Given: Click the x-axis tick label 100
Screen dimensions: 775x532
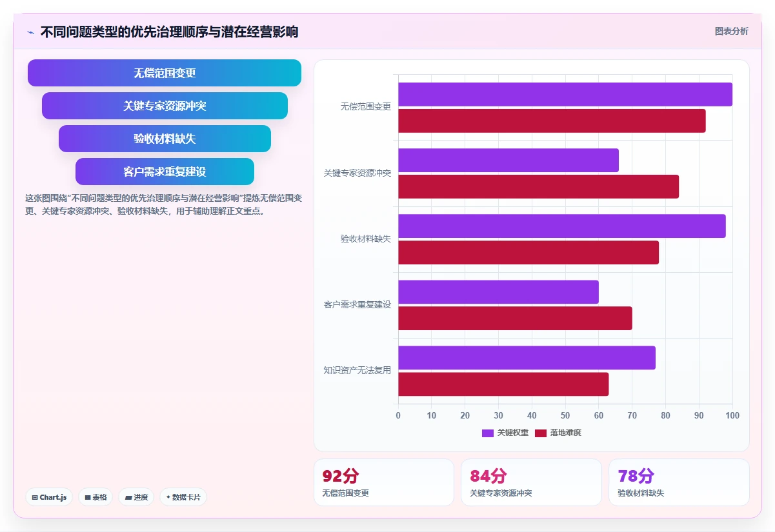Looking at the screenshot, I should point(732,416).
